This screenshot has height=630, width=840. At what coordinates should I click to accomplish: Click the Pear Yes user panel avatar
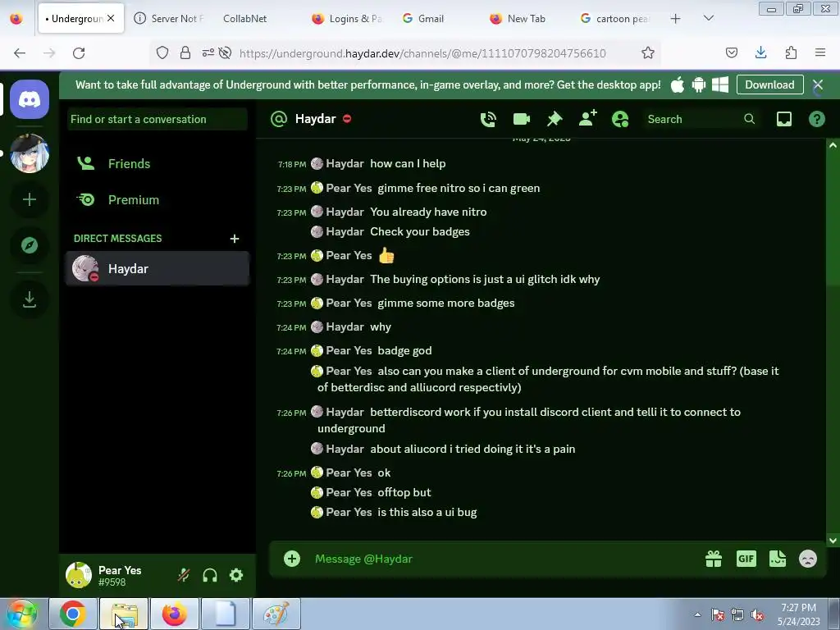[x=78, y=575]
